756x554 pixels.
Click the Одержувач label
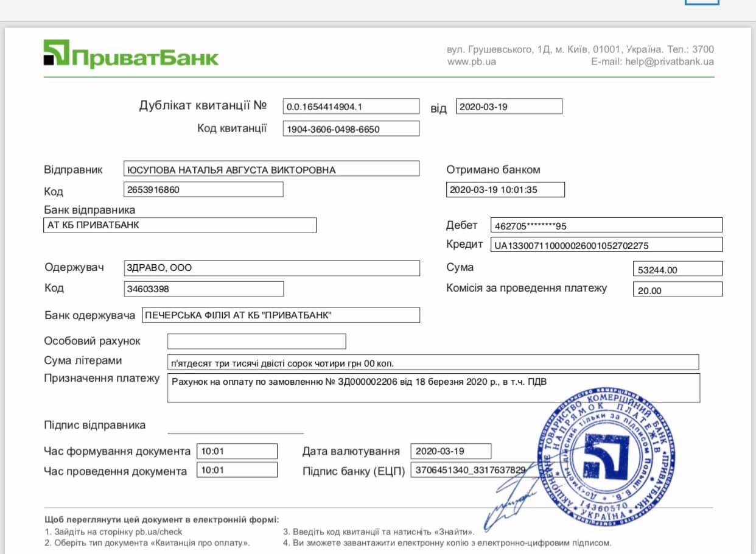(x=74, y=268)
